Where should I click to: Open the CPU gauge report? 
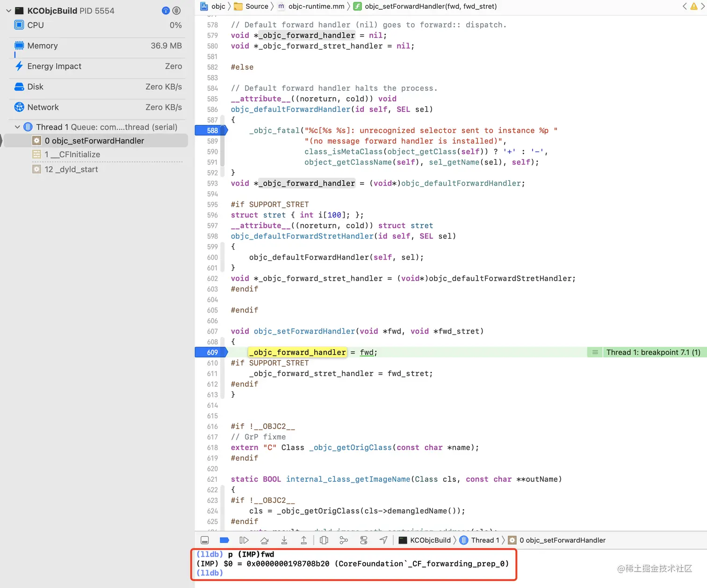pos(98,25)
